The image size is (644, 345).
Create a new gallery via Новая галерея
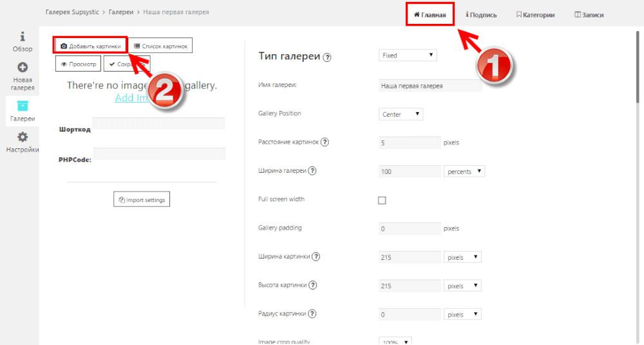click(x=22, y=77)
